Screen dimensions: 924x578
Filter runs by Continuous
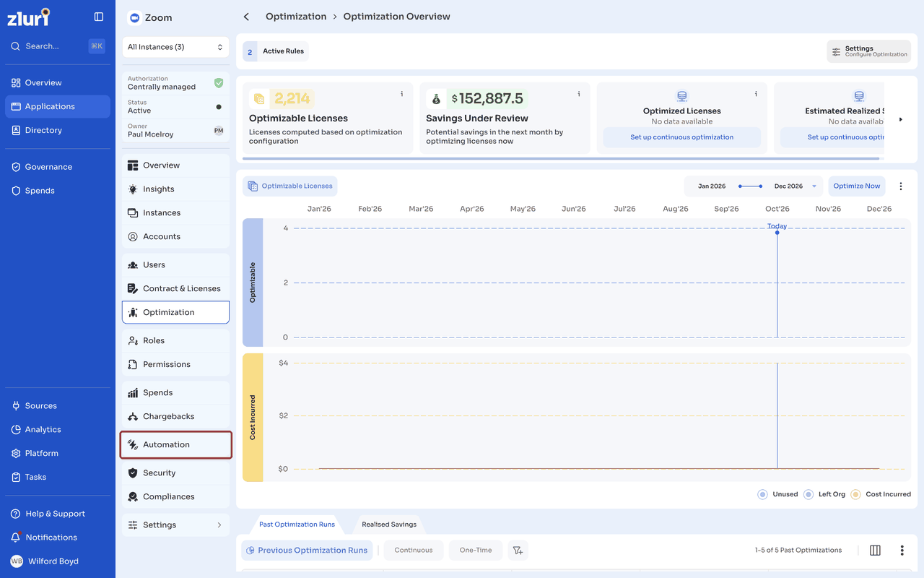[414, 551]
